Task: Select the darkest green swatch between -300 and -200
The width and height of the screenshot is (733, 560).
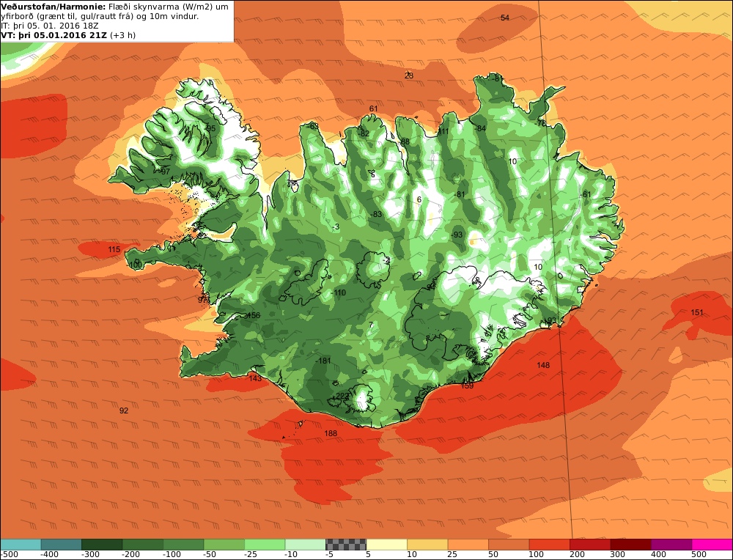Action: point(102,544)
